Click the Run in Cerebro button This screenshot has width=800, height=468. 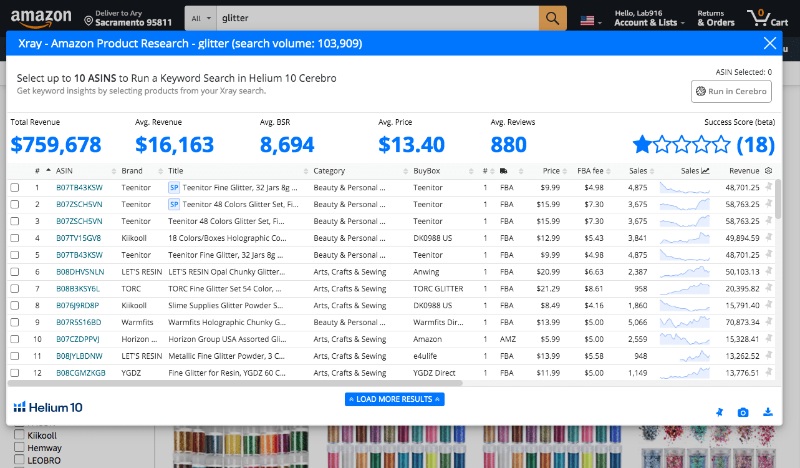731,91
